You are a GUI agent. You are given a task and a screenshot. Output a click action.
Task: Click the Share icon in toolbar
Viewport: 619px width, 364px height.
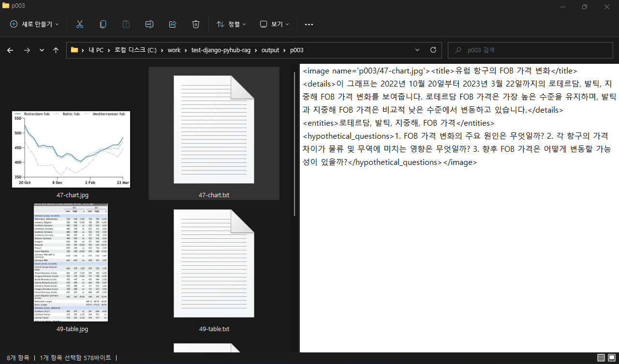click(x=173, y=24)
